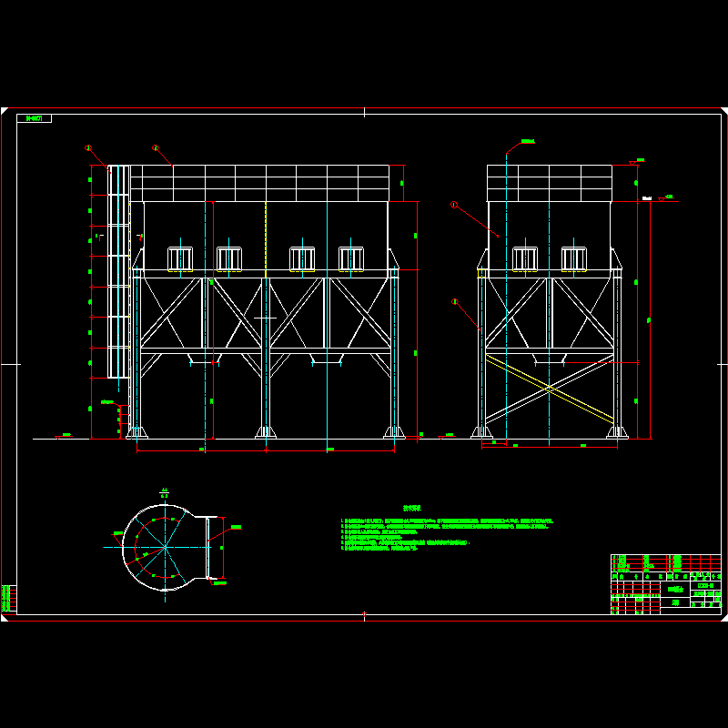Select the rightmost access window in front view

pos(351,258)
